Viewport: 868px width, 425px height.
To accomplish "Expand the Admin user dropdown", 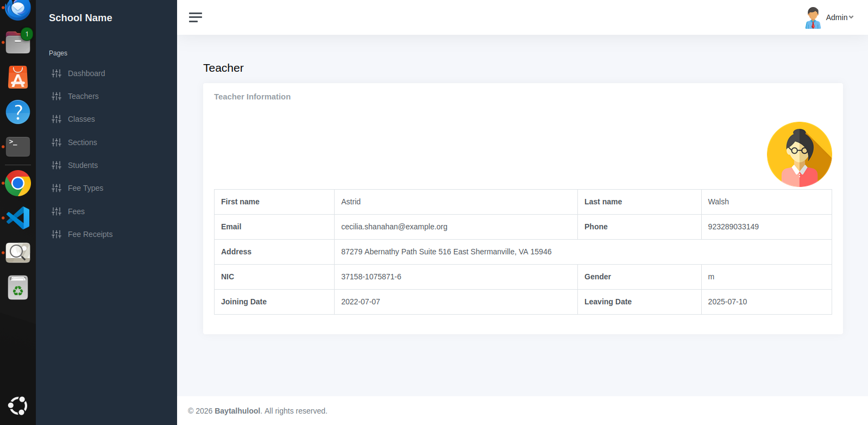I will [x=840, y=17].
